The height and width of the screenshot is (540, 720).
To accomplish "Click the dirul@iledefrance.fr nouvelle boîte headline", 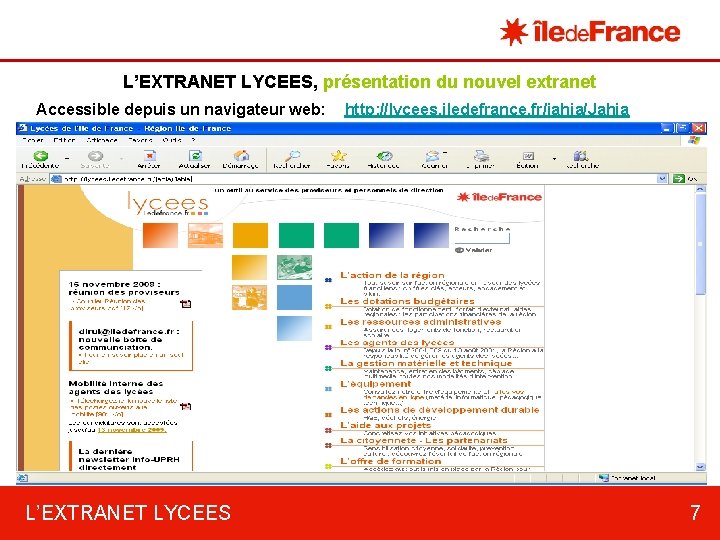I will 129,339.
